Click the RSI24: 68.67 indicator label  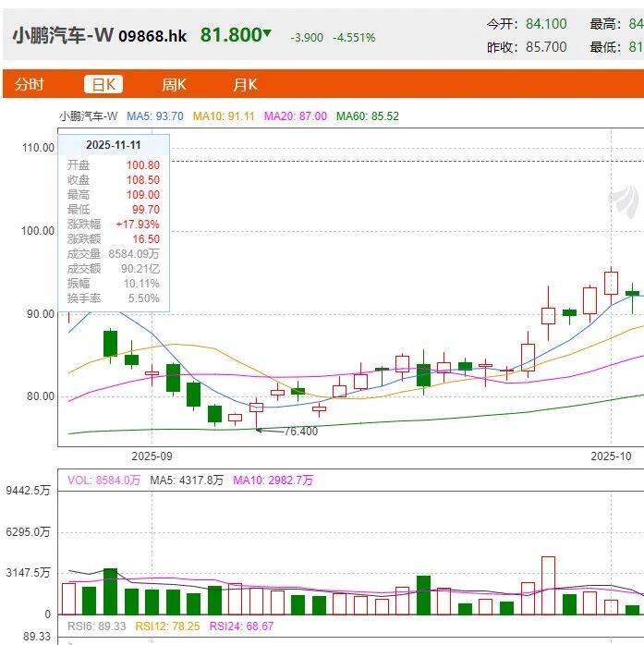tap(241, 627)
